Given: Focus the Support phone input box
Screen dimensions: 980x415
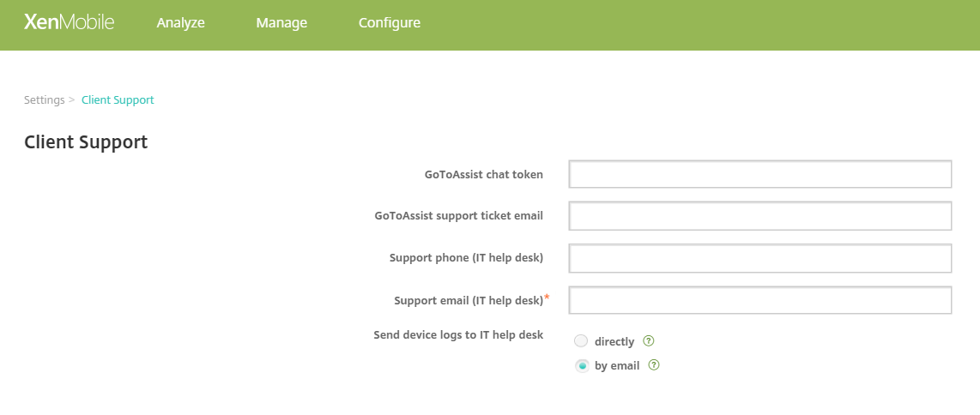Looking at the screenshot, I should click(759, 258).
